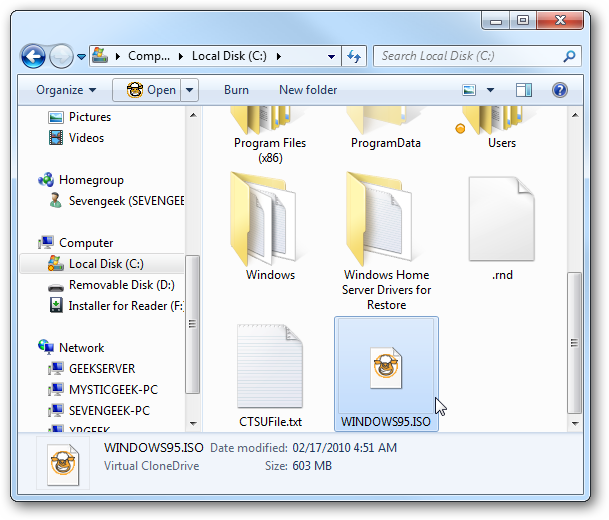Open the recent pages dropdown arrow

(x=81, y=57)
